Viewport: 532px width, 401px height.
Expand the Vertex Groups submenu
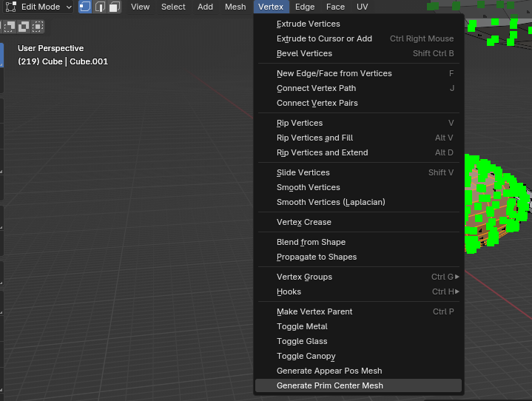(358, 277)
